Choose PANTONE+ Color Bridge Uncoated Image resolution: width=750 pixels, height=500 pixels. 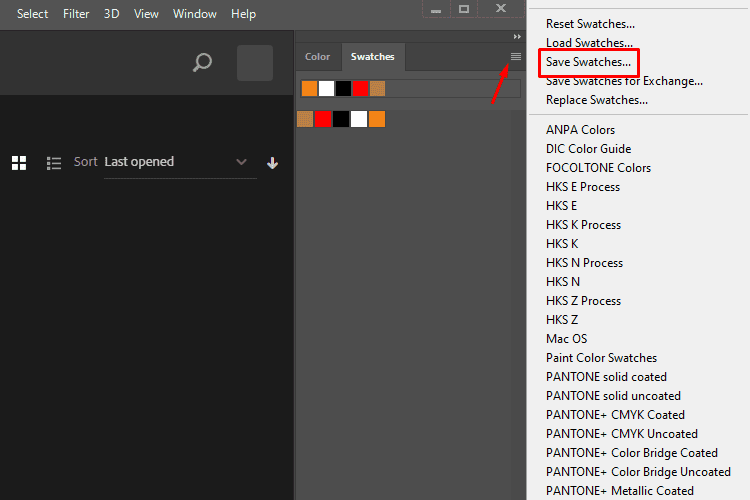click(638, 472)
